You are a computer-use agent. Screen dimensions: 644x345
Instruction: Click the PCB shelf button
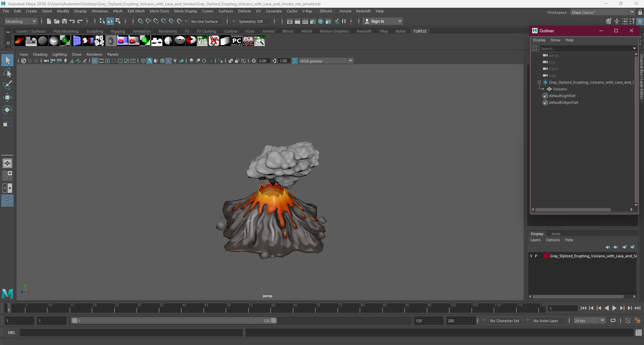coord(248,41)
